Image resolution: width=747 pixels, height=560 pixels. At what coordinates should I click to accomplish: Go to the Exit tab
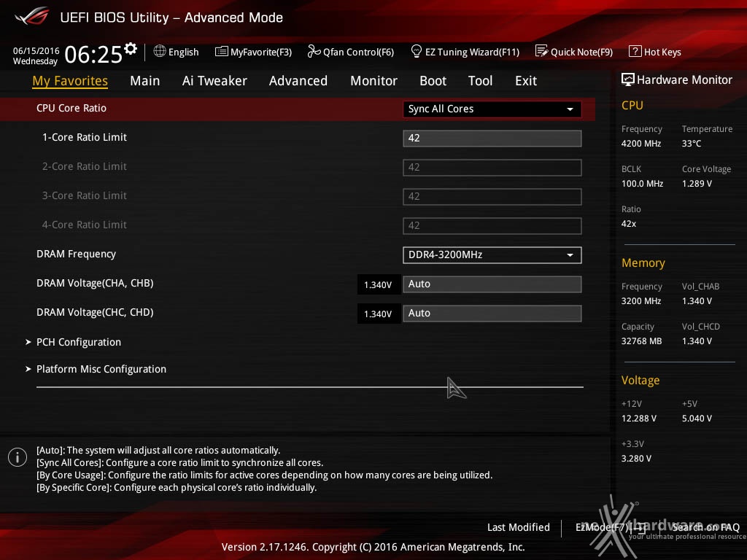pos(526,81)
